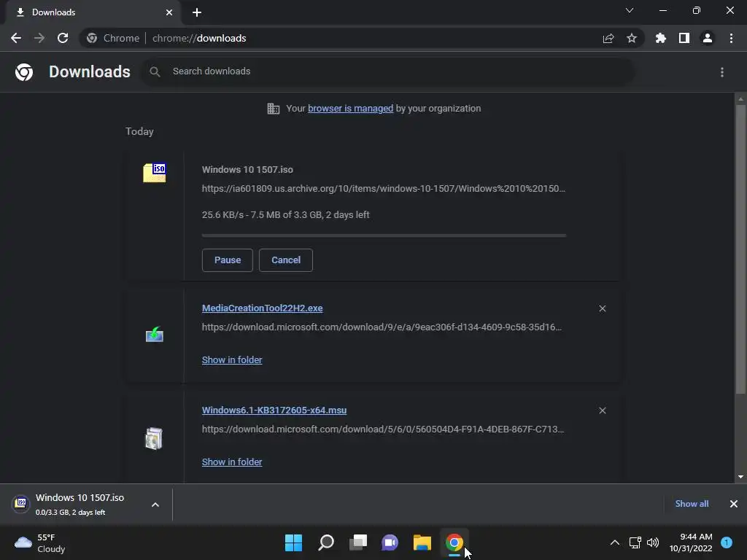Open Chrome side panel
Image resolution: width=747 pixels, height=560 pixels.
pos(684,38)
